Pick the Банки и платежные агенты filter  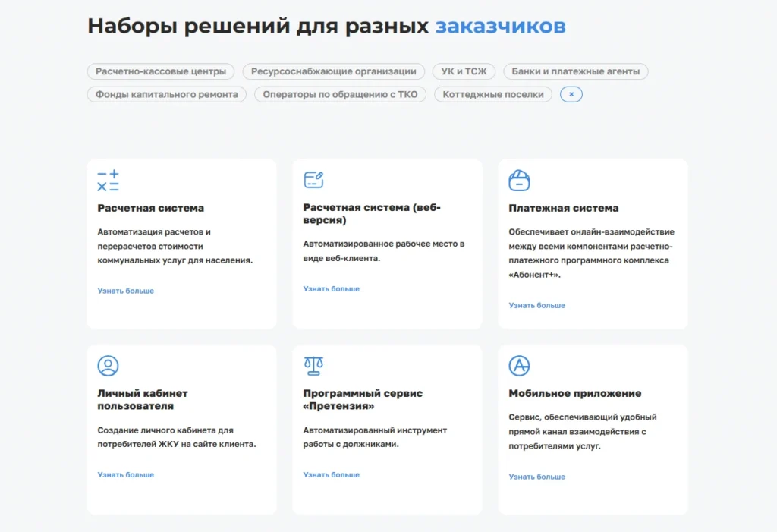(576, 71)
